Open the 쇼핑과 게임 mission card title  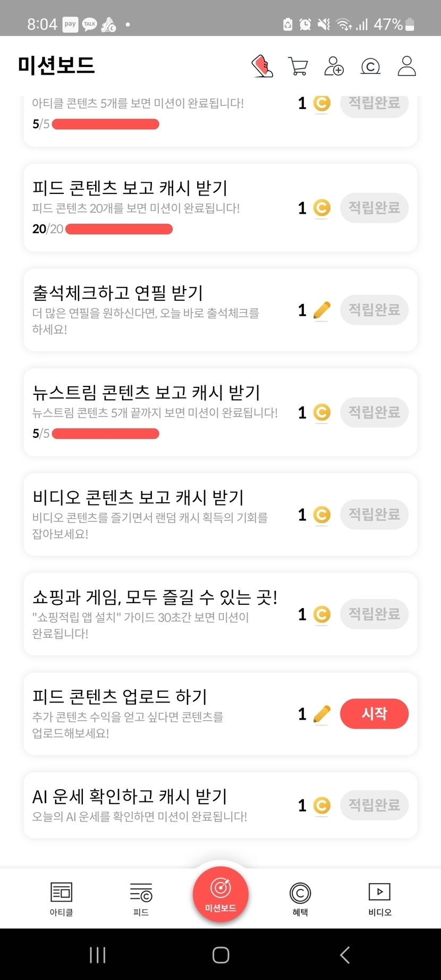coord(155,597)
